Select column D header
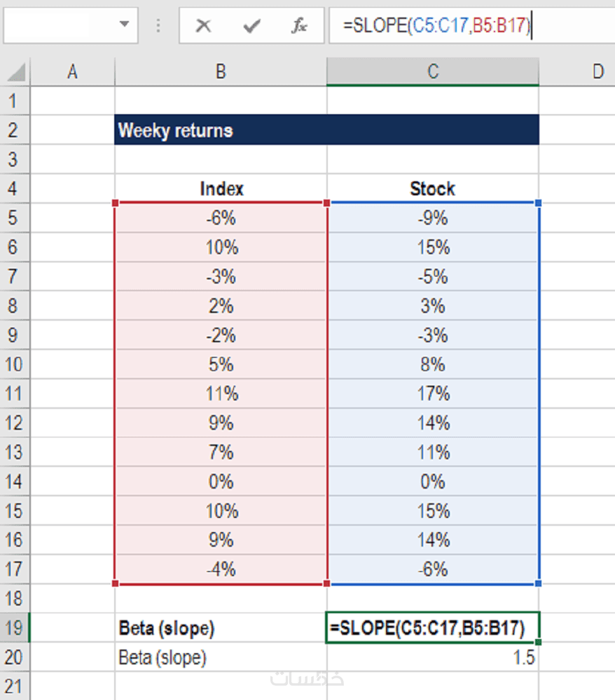This screenshot has width=615, height=700. (x=597, y=71)
